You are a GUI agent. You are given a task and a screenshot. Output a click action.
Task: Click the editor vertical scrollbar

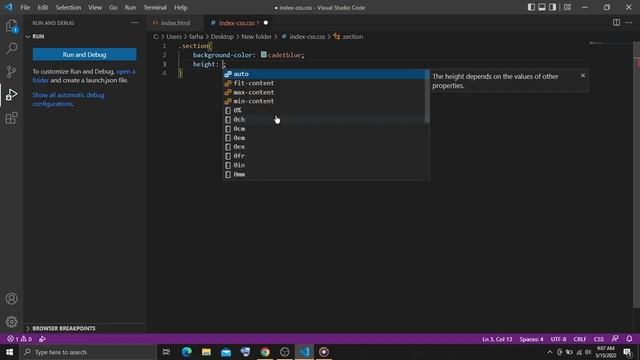pos(637,175)
